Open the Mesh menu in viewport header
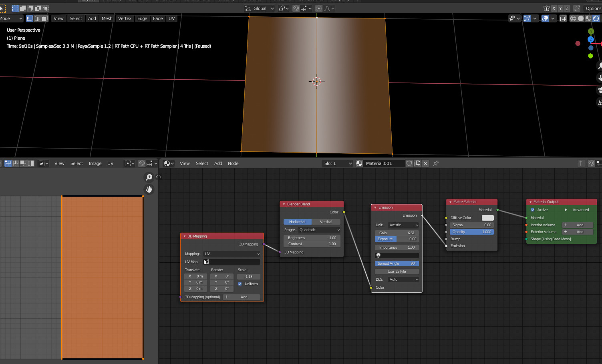The image size is (602, 364). pyautogui.click(x=107, y=18)
